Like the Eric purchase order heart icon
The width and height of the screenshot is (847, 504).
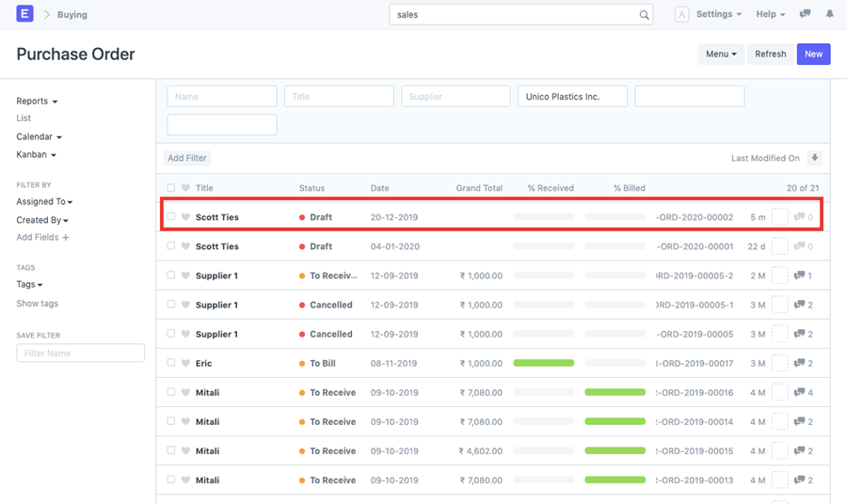[x=185, y=363]
